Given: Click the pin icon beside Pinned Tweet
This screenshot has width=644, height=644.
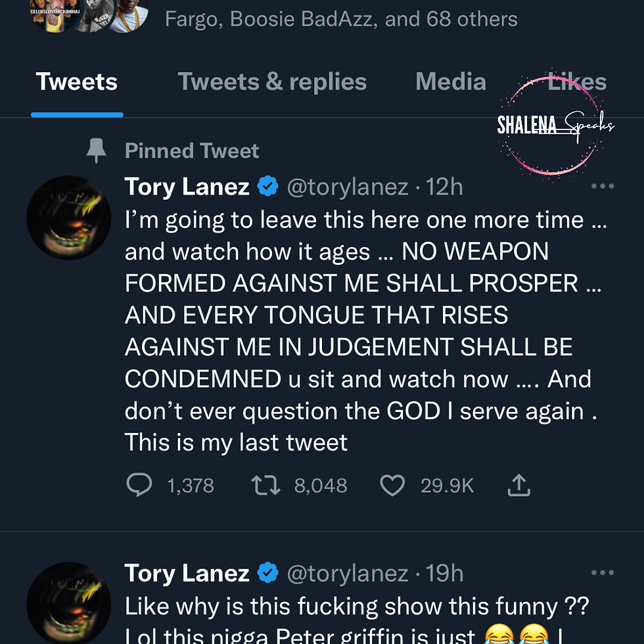Looking at the screenshot, I should (x=97, y=151).
